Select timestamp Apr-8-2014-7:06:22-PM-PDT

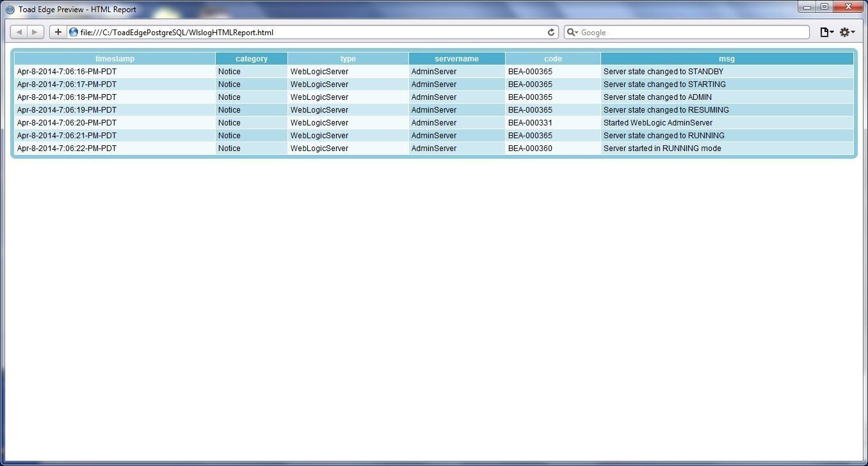point(67,149)
